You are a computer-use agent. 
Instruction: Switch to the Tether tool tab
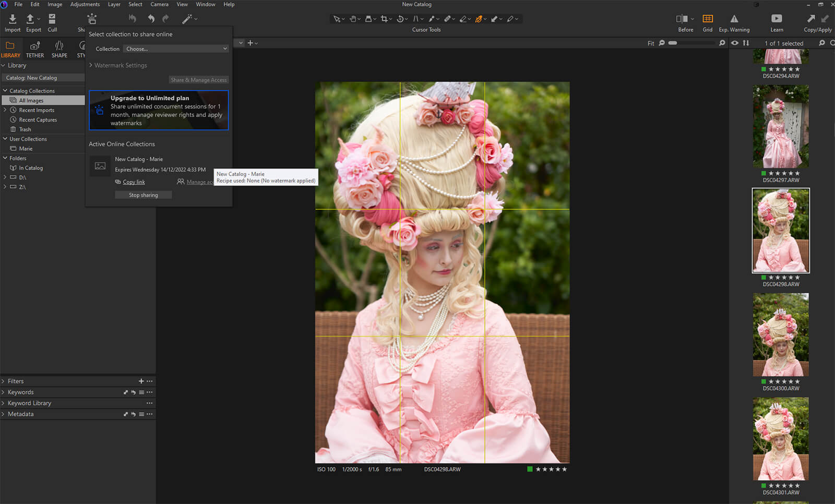[x=35, y=49]
